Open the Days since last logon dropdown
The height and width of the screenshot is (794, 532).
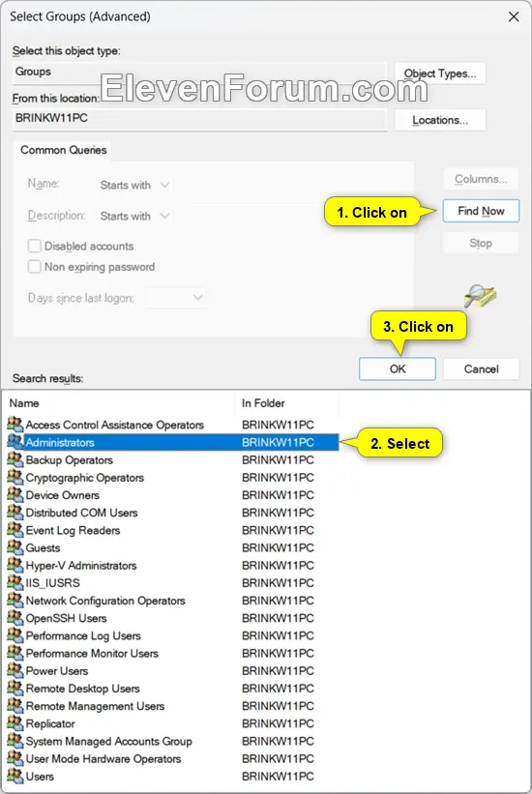pos(175,298)
